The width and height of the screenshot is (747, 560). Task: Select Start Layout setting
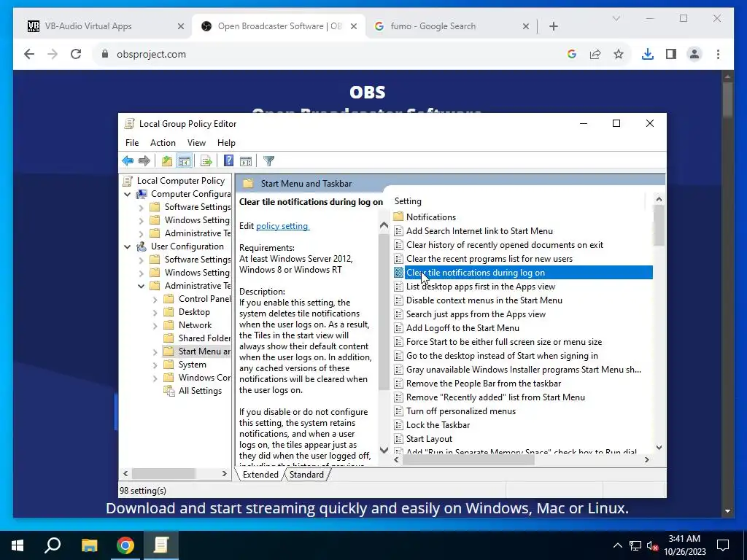429,438
